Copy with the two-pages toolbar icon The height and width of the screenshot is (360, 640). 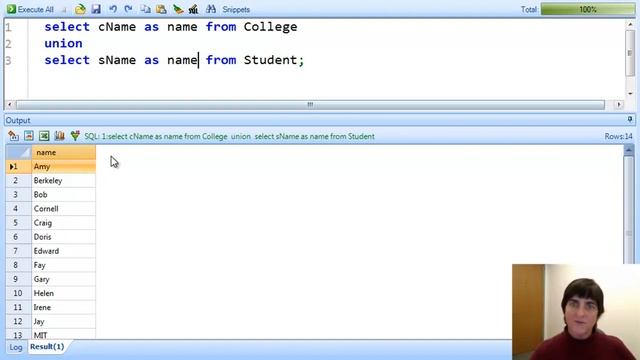click(145, 9)
